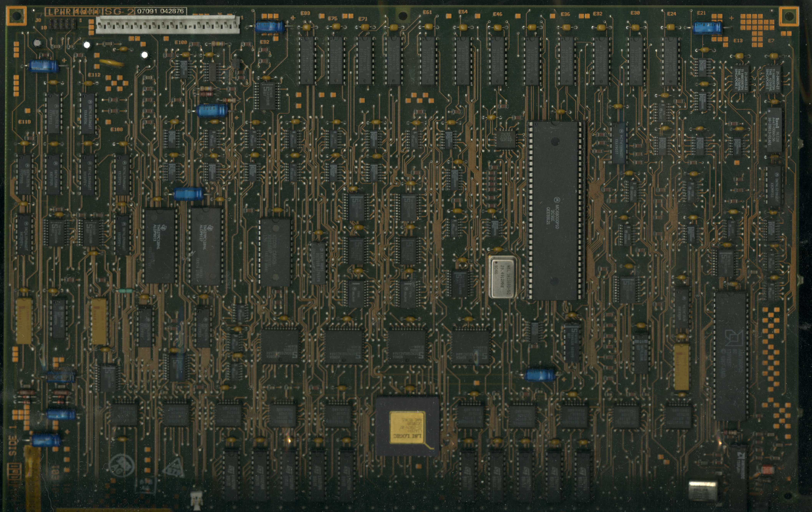Click the E46 silkscreen label
The width and height of the screenshot is (812, 512).
point(497,14)
